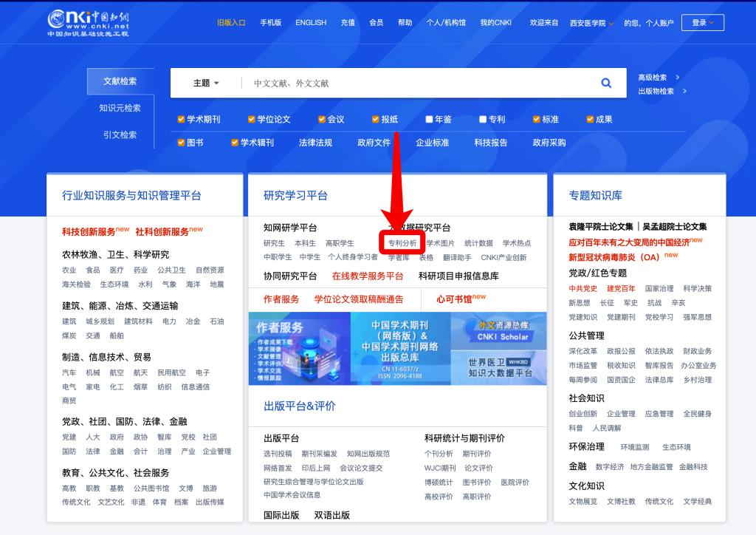Viewport: 756px width, 535px height.
Task: Switch to the 引文检索 tab
Action: [120, 135]
